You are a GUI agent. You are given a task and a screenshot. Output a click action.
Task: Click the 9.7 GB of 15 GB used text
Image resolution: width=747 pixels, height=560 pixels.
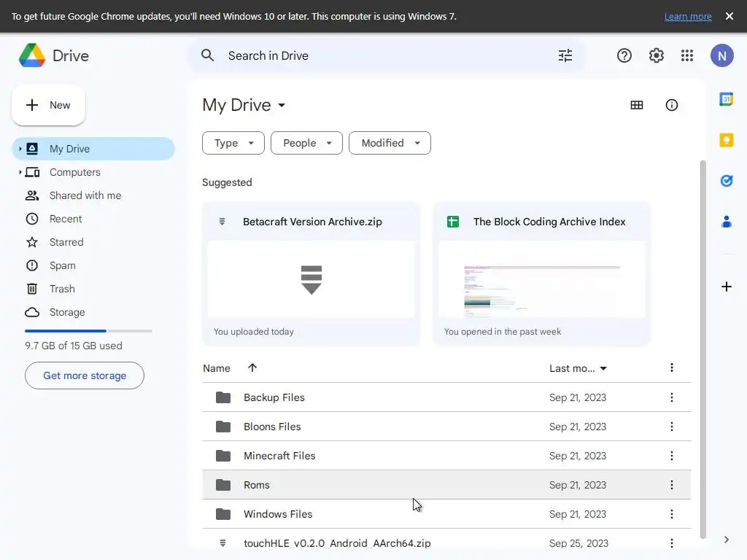(x=74, y=346)
